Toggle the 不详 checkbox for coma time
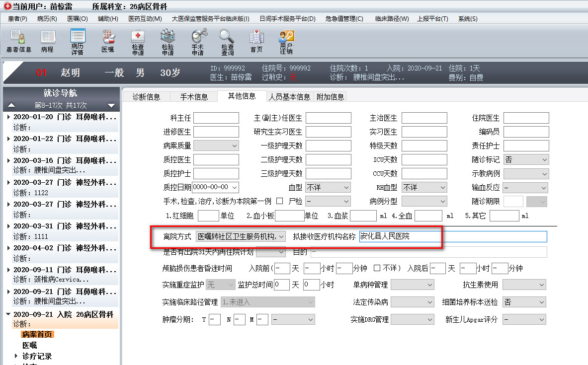This screenshot has height=365, width=588. [377, 268]
